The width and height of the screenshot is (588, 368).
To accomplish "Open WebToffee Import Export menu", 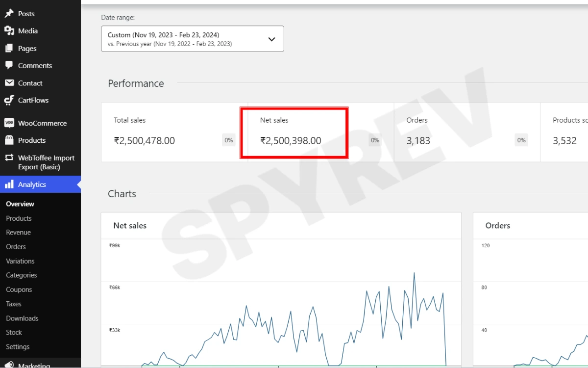I will [46, 162].
